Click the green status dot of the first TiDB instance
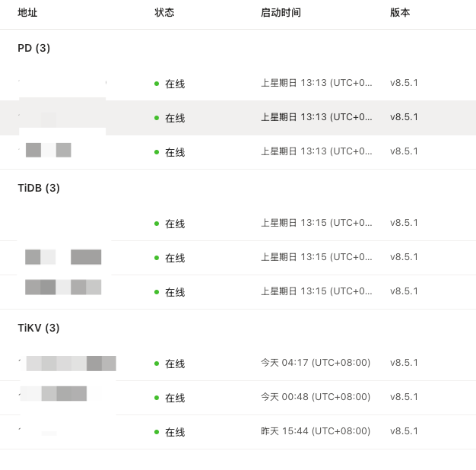The height and width of the screenshot is (470, 476). [x=157, y=224]
